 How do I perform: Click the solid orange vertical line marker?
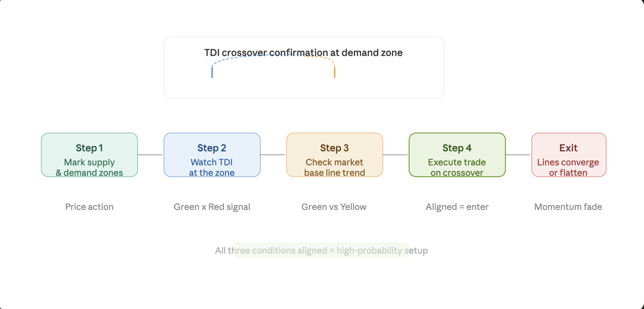335,72
